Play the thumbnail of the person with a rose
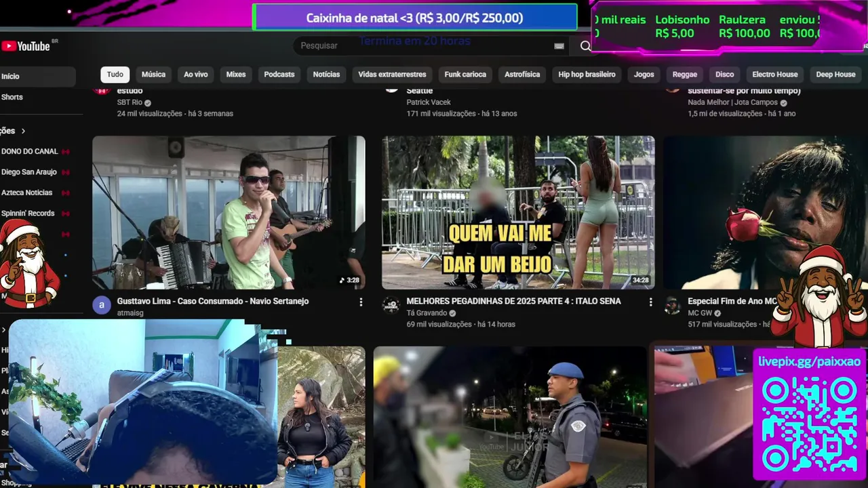This screenshot has width=868, height=488. click(x=766, y=213)
